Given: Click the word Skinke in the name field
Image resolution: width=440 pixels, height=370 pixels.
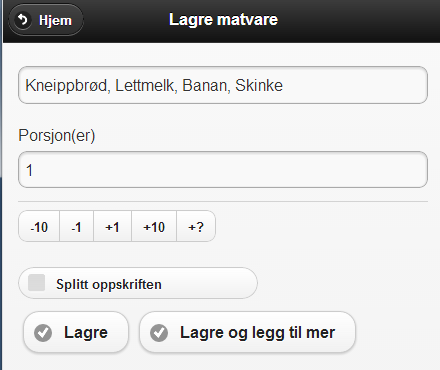Looking at the screenshot, I should pos(259,85).
